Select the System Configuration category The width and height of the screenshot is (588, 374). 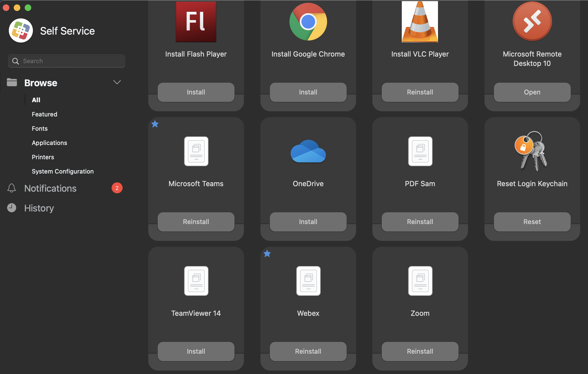tap(63, 171)
